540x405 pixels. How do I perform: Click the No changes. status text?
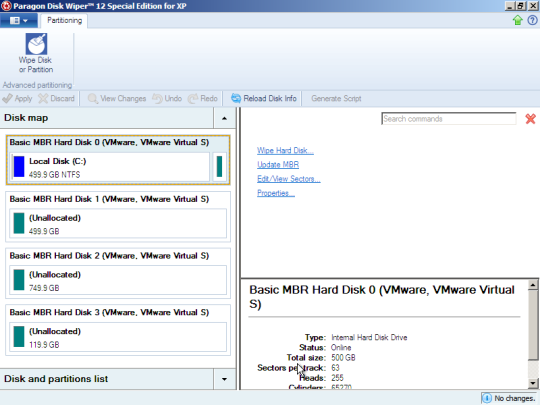click(515, 398)
